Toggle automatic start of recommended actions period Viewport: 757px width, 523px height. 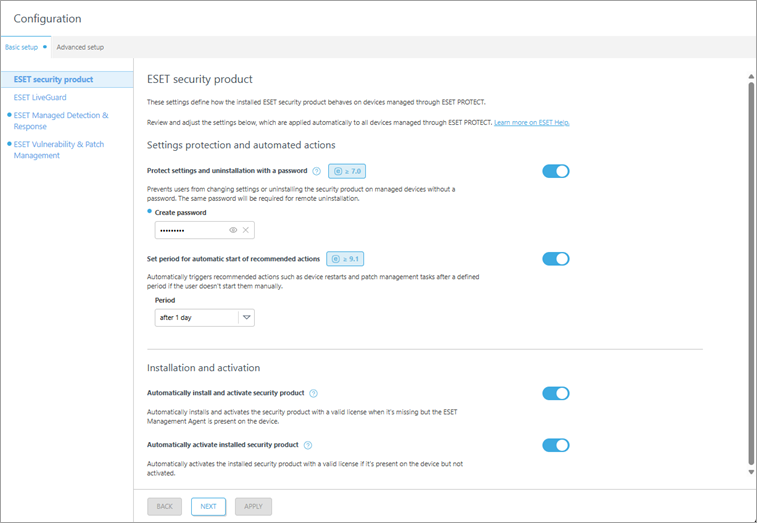click(556, 259)
